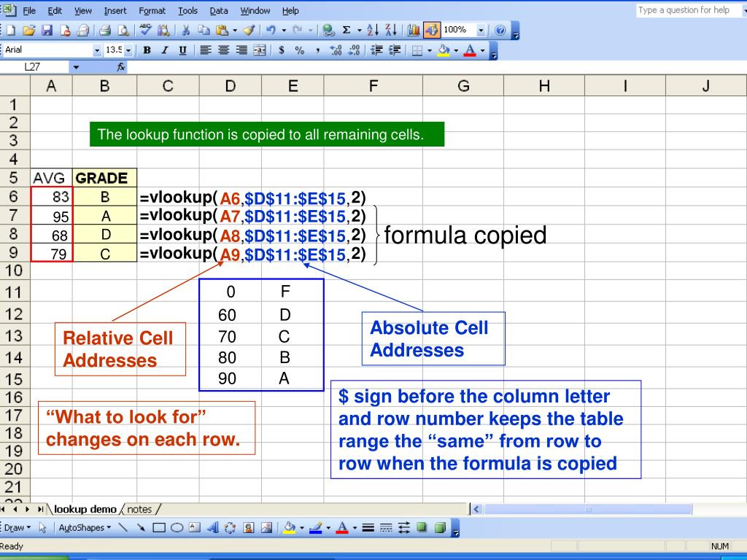Open the File menu

[29, 10]
